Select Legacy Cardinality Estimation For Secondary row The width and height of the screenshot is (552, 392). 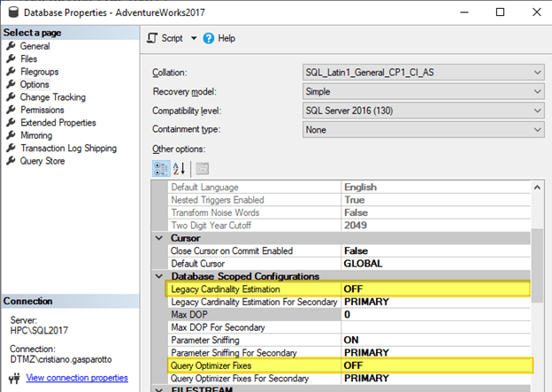(349, 302)
